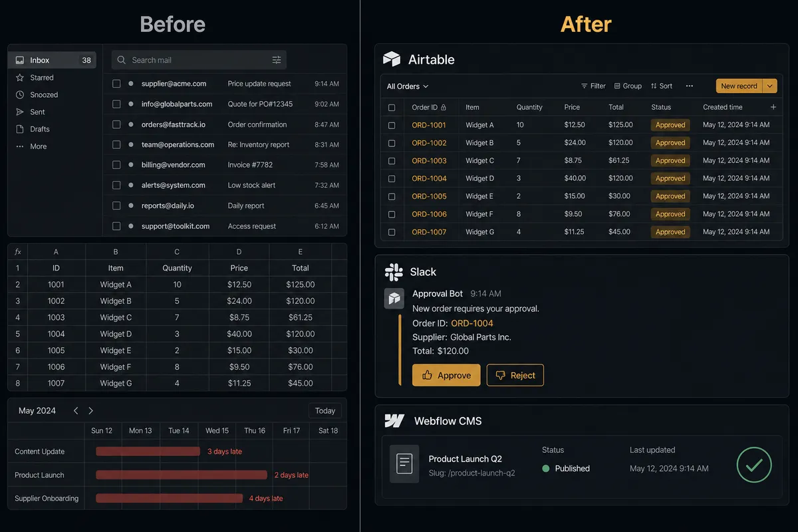Image resolution: width=798 pixels, height=532 pixels.
Task: Open the ORD-1005 record link
Action: (x=429, y=196)
